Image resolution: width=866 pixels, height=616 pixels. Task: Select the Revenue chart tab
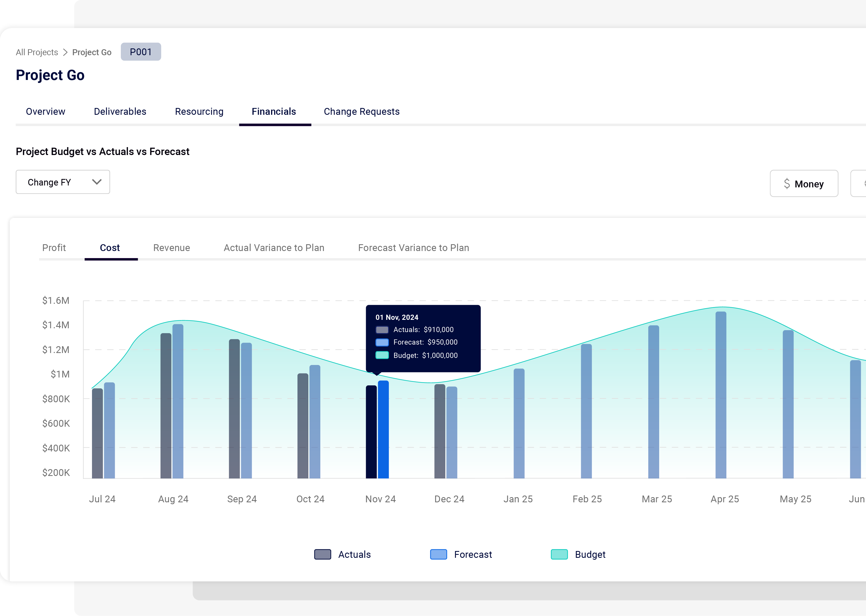(x=171, y=248)
